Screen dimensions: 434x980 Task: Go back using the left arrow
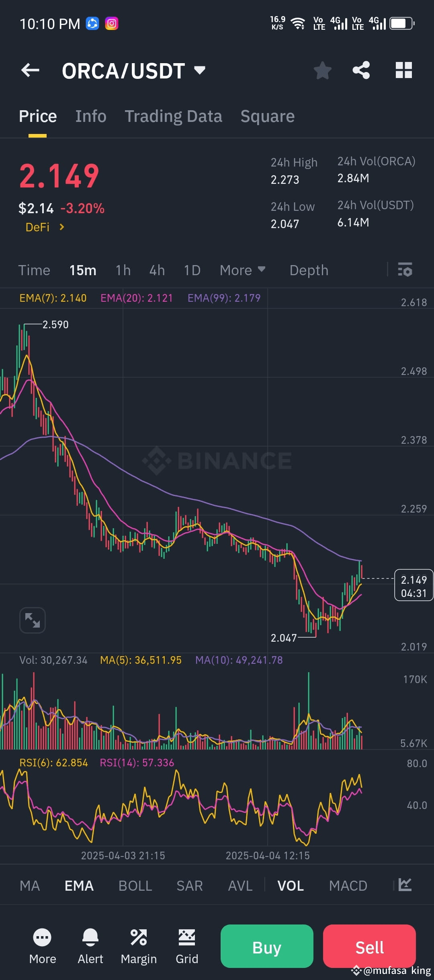tap(30, 70)
